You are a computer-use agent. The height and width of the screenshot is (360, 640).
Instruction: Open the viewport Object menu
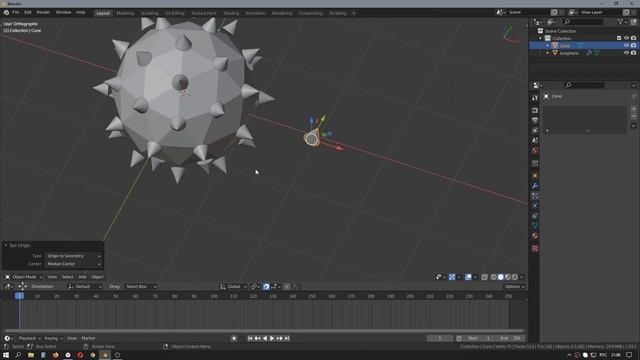pos(97,277)
